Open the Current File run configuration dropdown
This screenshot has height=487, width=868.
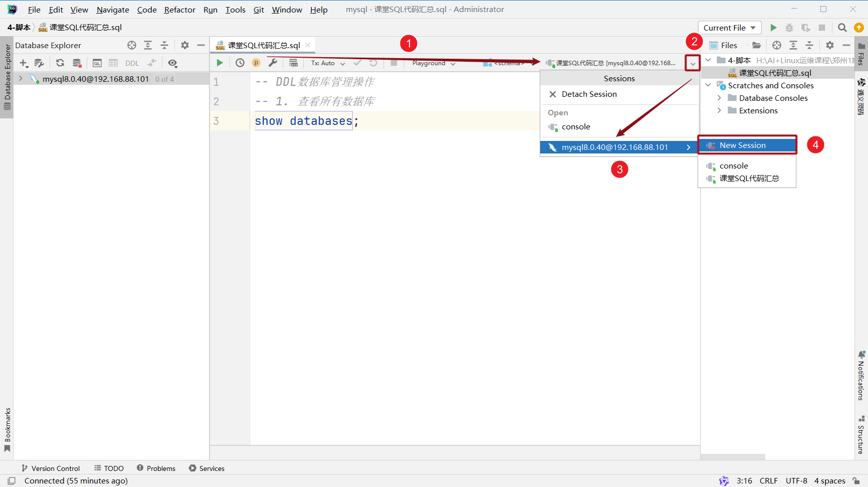click(730, 28)
